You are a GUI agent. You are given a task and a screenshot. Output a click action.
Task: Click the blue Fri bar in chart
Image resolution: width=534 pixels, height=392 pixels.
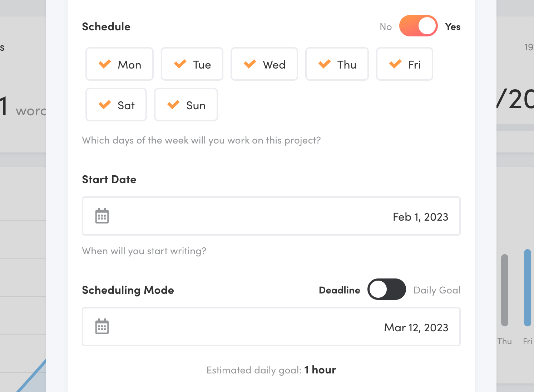pyautogui.click(x=528, y=288)
